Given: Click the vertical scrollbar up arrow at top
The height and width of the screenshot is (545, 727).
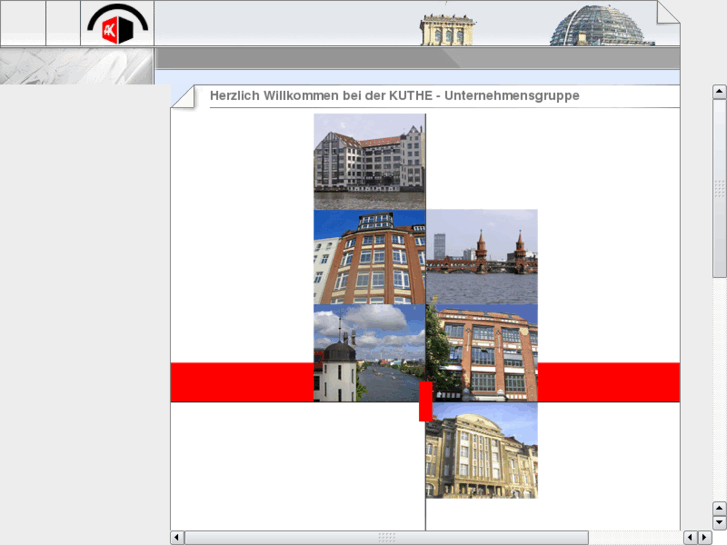Looking at the screenshot, I should (x=719, y=91).
